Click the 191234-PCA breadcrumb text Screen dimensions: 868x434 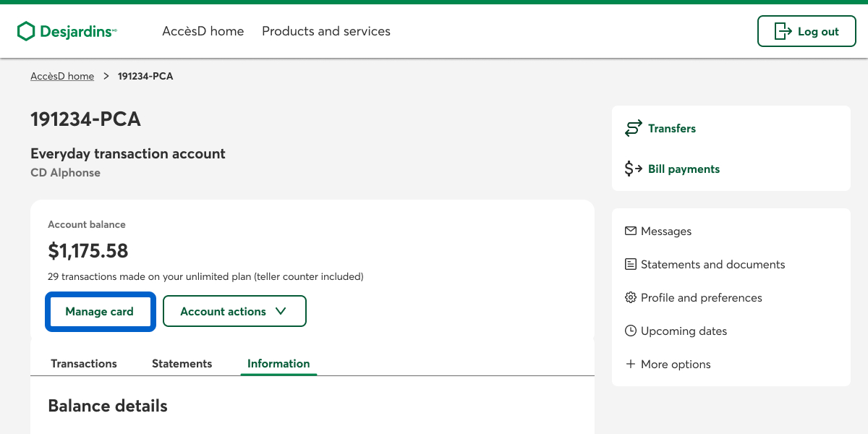click(145, 76)
